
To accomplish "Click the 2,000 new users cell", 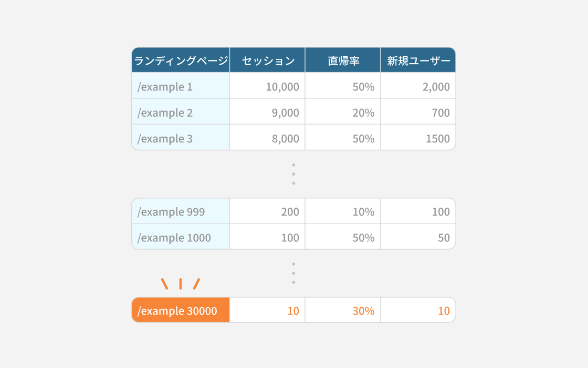I will pyautogui.click(x=418, y=86).
